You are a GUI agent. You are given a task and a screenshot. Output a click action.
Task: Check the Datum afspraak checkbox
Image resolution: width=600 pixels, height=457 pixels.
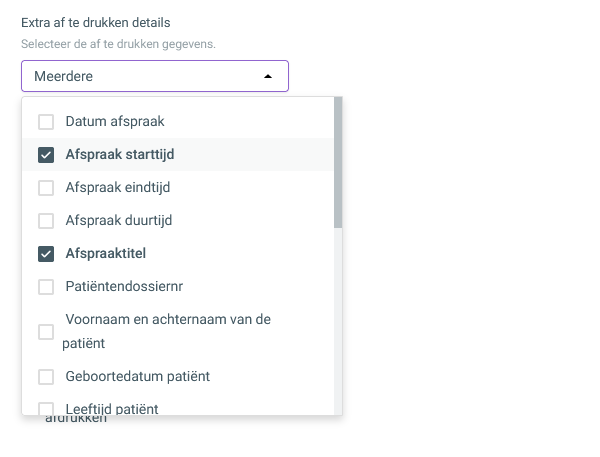(x=46, y=122)
